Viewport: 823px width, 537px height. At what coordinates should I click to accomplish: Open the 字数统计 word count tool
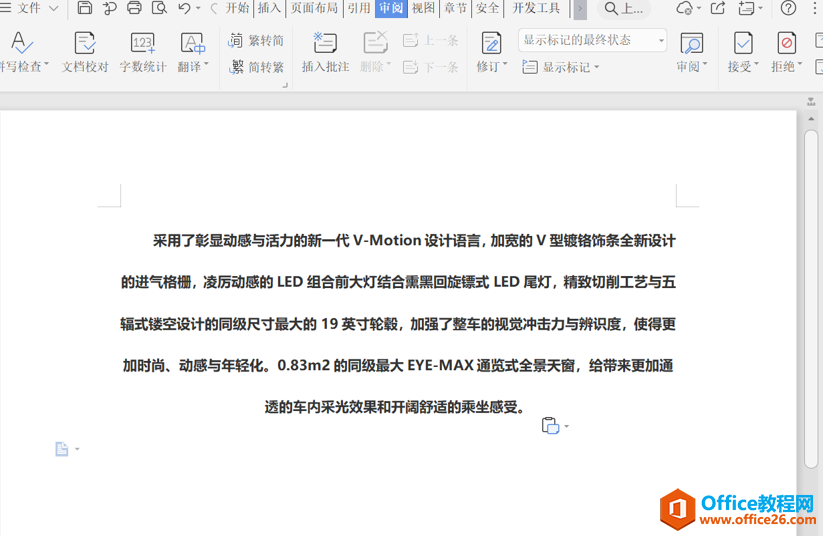[x=143, y=52]
